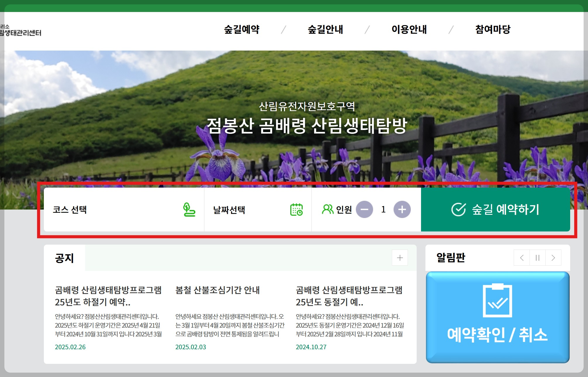Increase visitor count with plus button

402,210
